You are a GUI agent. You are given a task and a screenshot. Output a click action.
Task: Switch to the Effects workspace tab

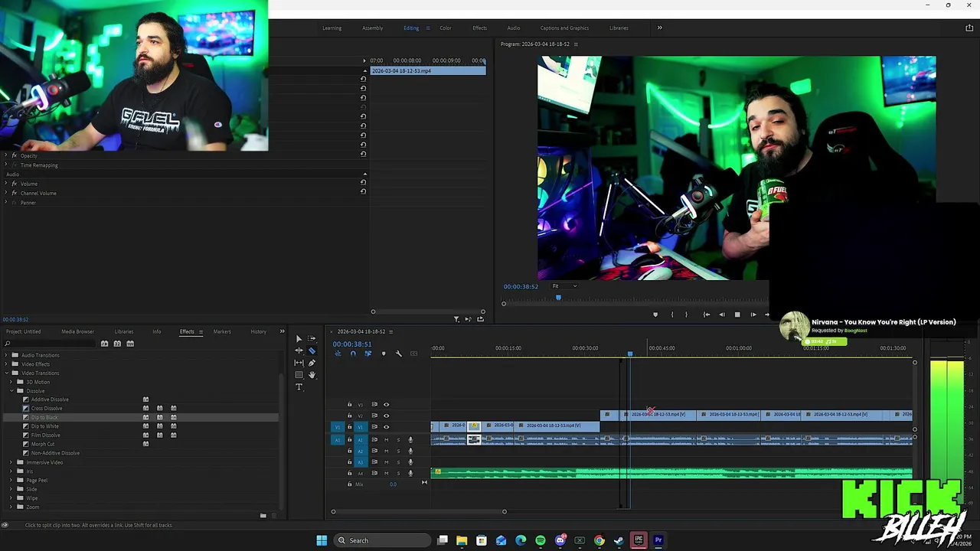coord(479,28)
